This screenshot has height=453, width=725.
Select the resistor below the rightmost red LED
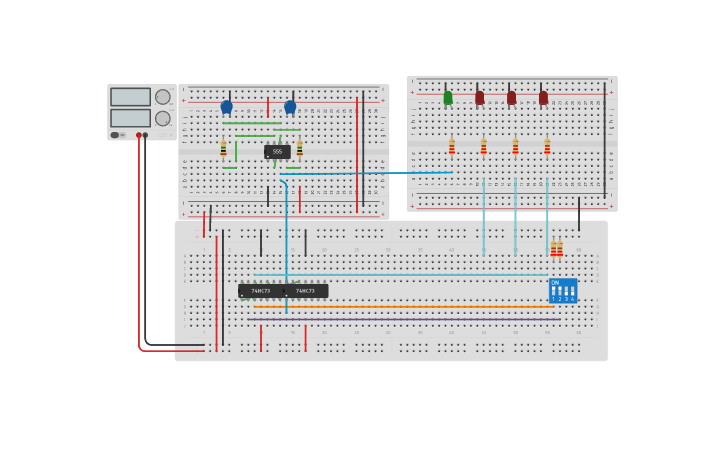(x=547, y=147)
